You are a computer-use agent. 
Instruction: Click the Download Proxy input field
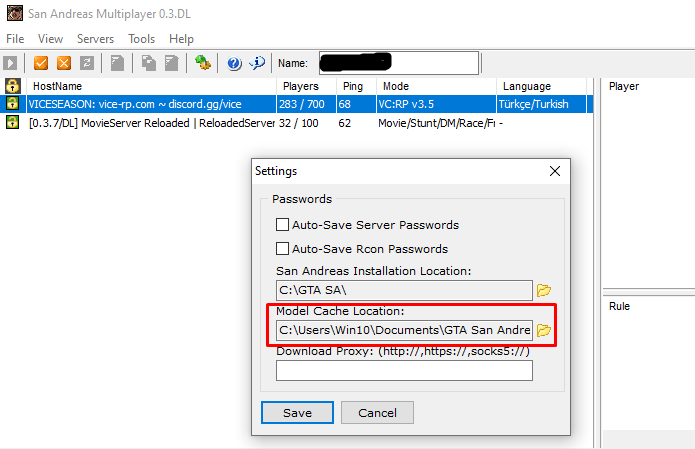pos(404,371)
